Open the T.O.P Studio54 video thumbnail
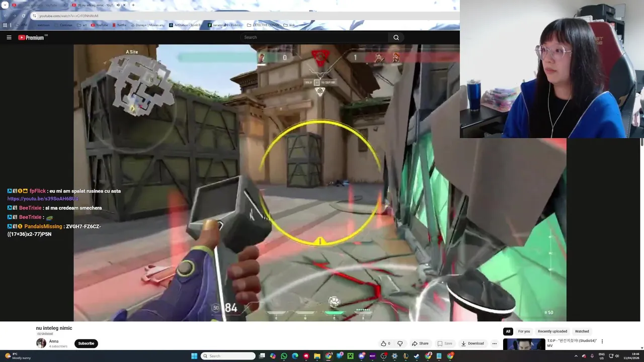This screenshot has width=644, height=362. pyautogui.click(x=524, y=344)
